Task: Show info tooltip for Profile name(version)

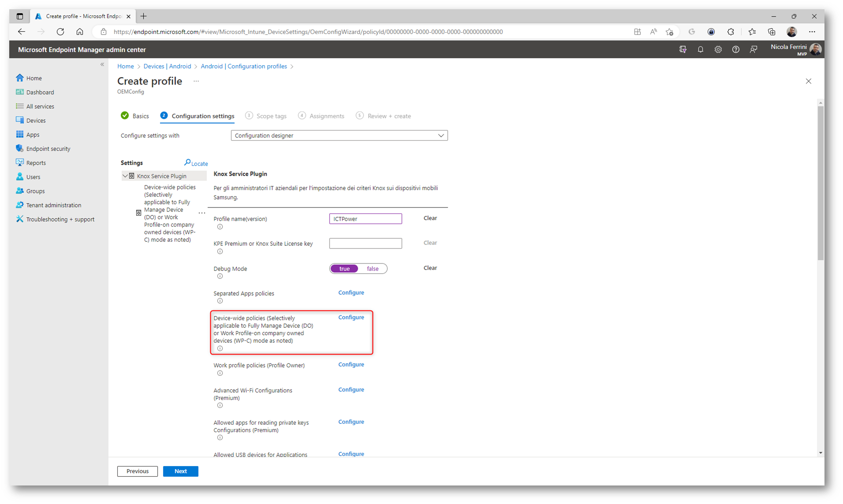Action: click(x=220, y=227)
